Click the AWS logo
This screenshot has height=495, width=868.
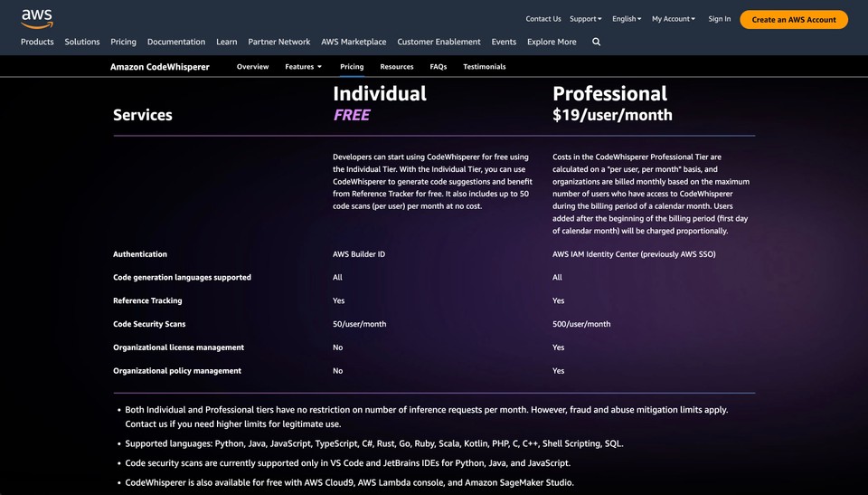(x=37, y=19)
